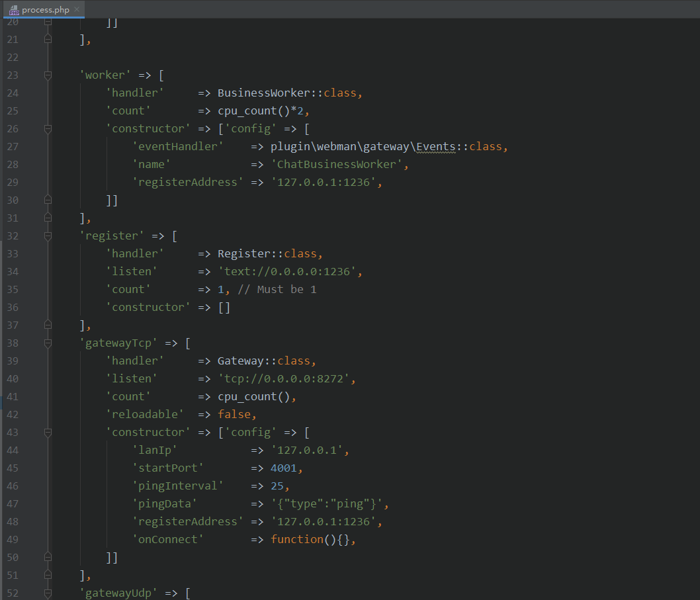Select the process.php editor tab
Screen dimensions: 700x600
point(44,9)
